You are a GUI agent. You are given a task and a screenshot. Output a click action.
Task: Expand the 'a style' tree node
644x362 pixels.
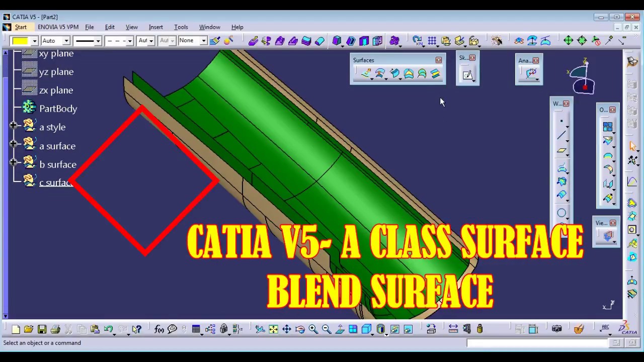tap(13, 125)
